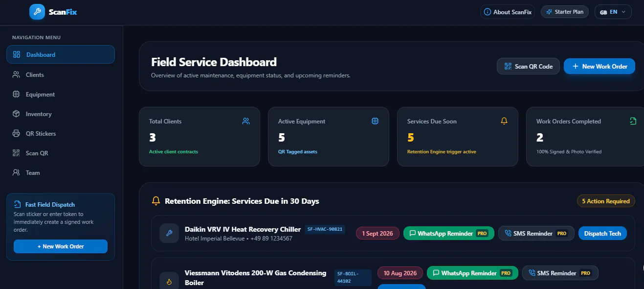Click the 10 Aug 2026 date badge
The width and height of the screenshot is (644, 289).
400,273
